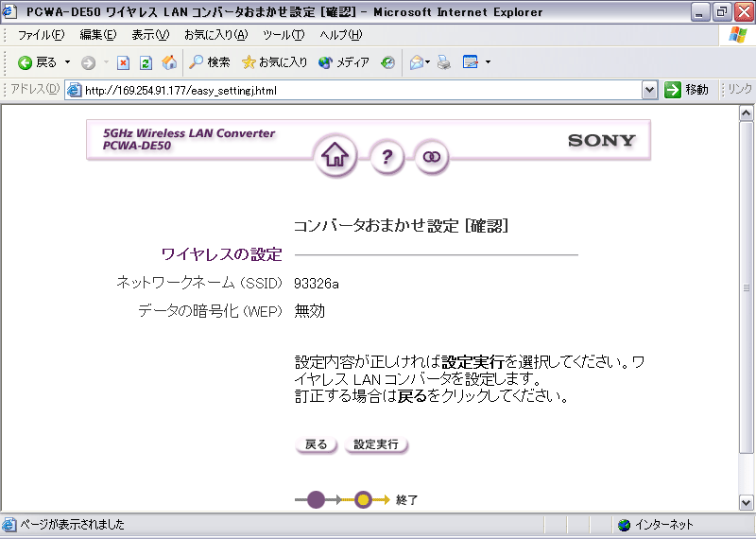Click the scrollbar down arrow

(x=746, y=502)
